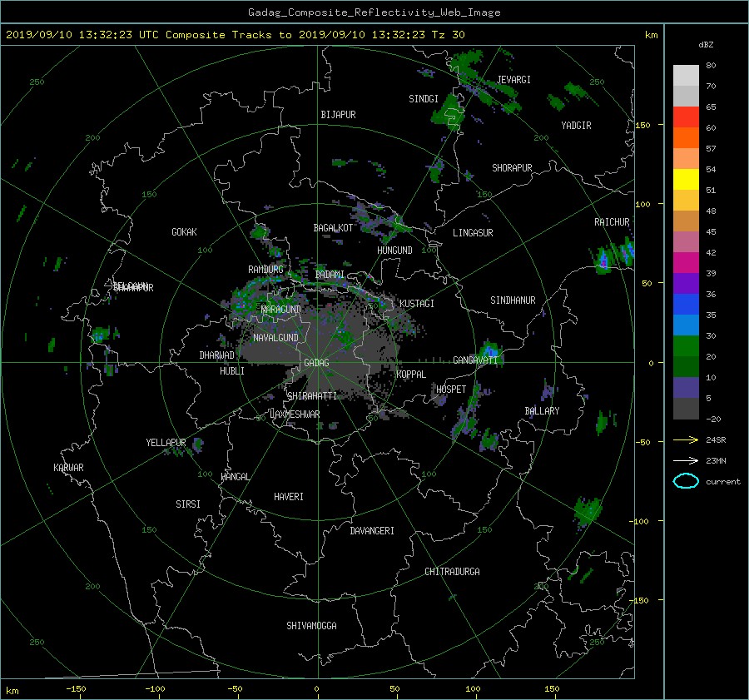Click the SHORAPUR city label

(x=512, y=168)
